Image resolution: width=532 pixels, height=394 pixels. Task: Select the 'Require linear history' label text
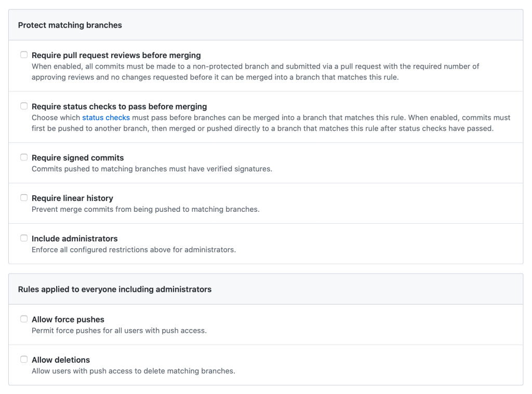click(72, 198)
